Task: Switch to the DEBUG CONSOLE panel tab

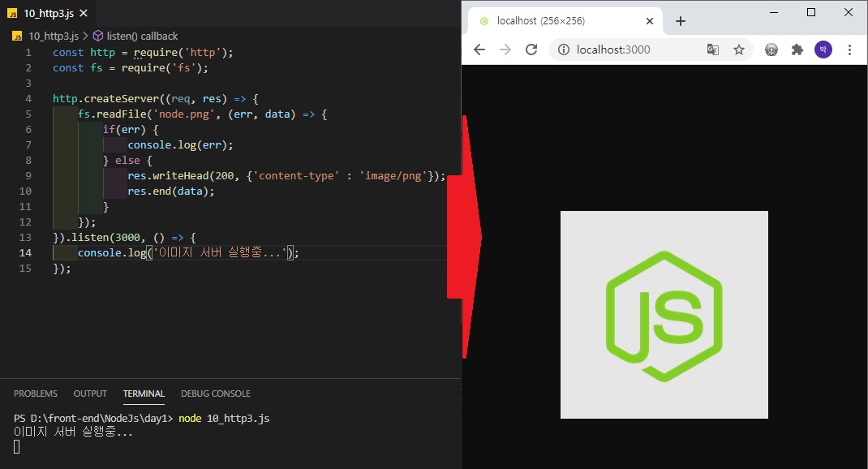Action: (215, 394)
